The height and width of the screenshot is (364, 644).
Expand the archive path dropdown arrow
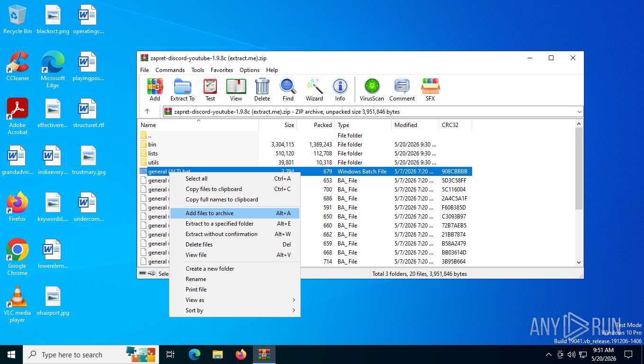click(x=579, y=112)
